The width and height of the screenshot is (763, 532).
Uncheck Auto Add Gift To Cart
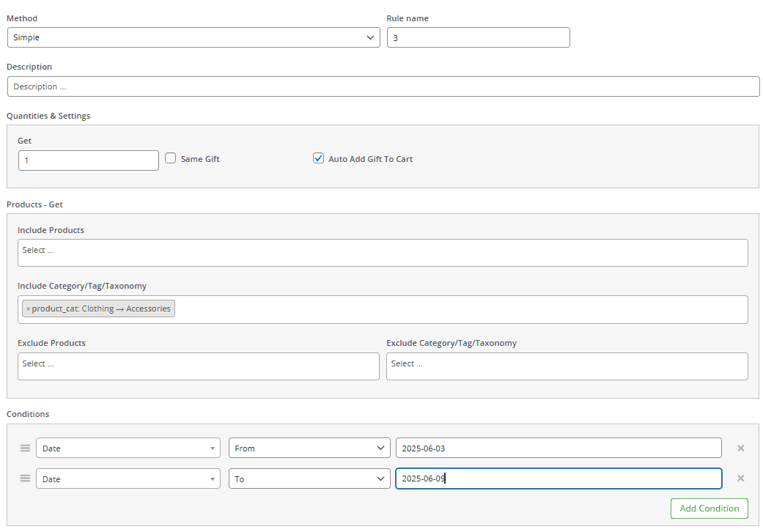[318, 158]
